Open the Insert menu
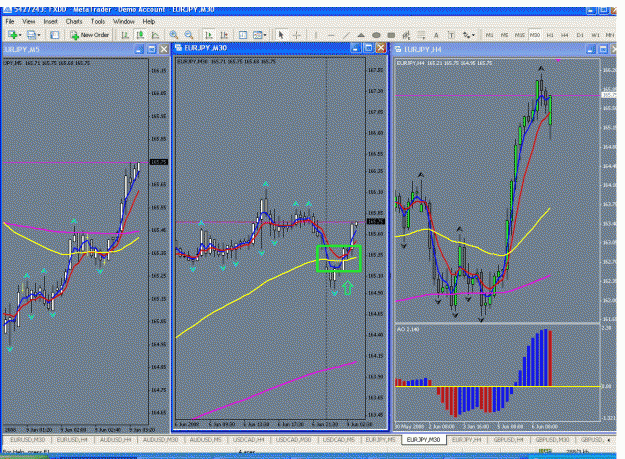Viewport: 625px width, 459px height. 51,22
